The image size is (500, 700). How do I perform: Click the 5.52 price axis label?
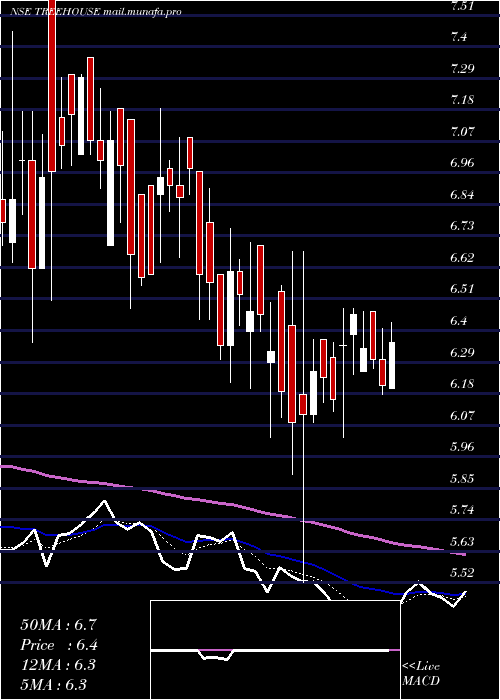tap(464, 573)
